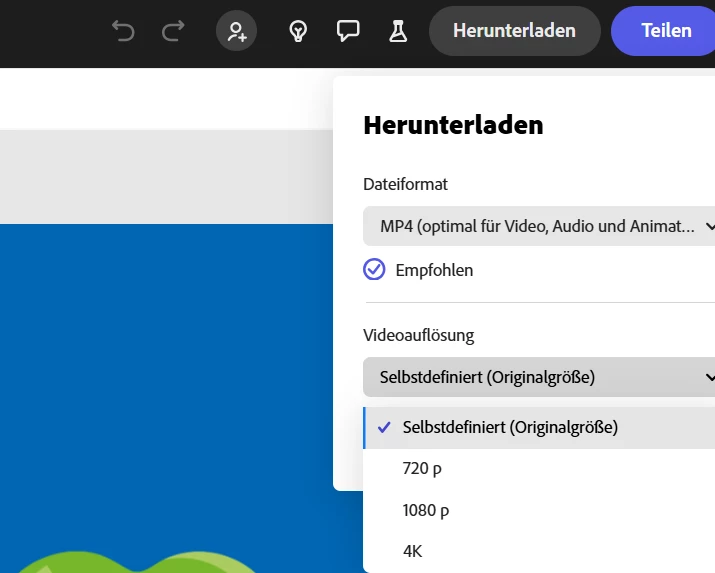This screenshot has height=573, width=715.
Task: Open the Dateiformat MP4 dropdown
Action: coord(539,226)
